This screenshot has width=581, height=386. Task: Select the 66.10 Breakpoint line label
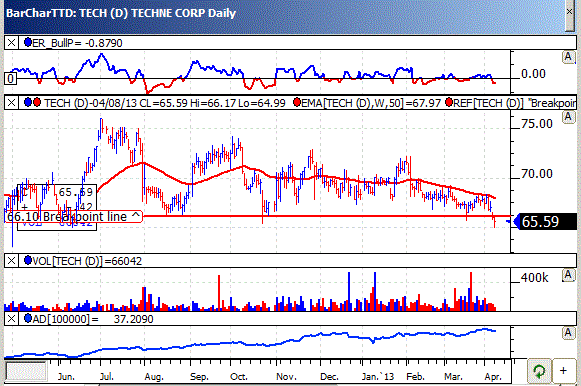[x=74, y=216]
